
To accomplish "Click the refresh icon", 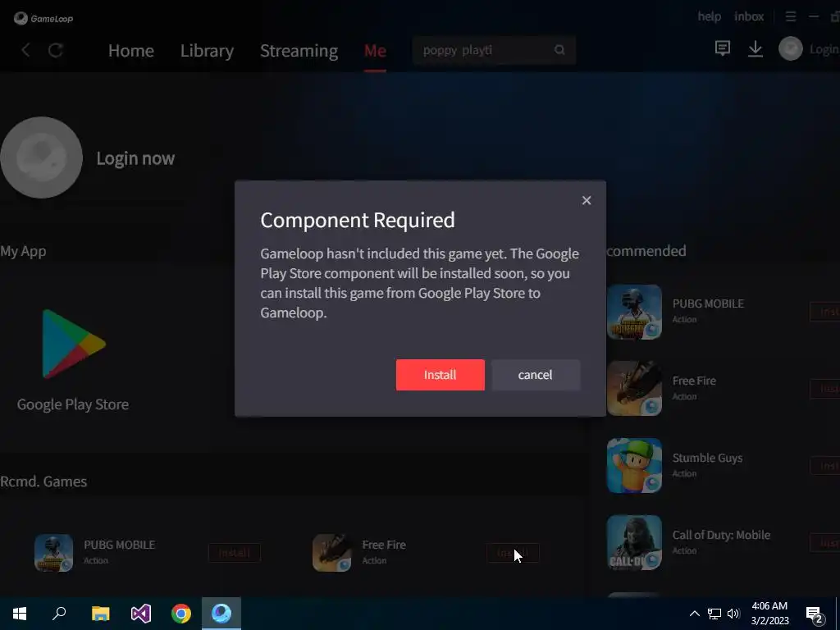I will (56, 50).
